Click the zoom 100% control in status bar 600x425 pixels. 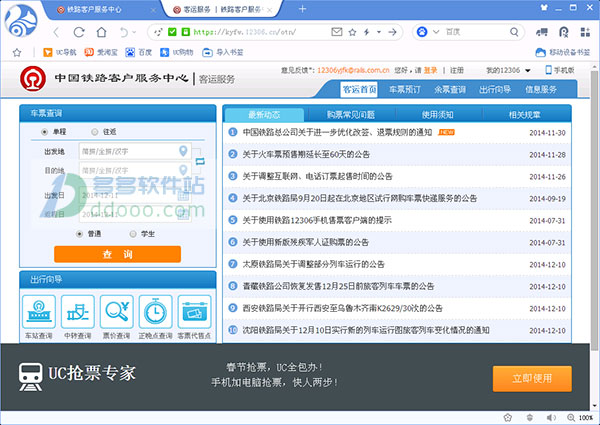click(580, 417)
